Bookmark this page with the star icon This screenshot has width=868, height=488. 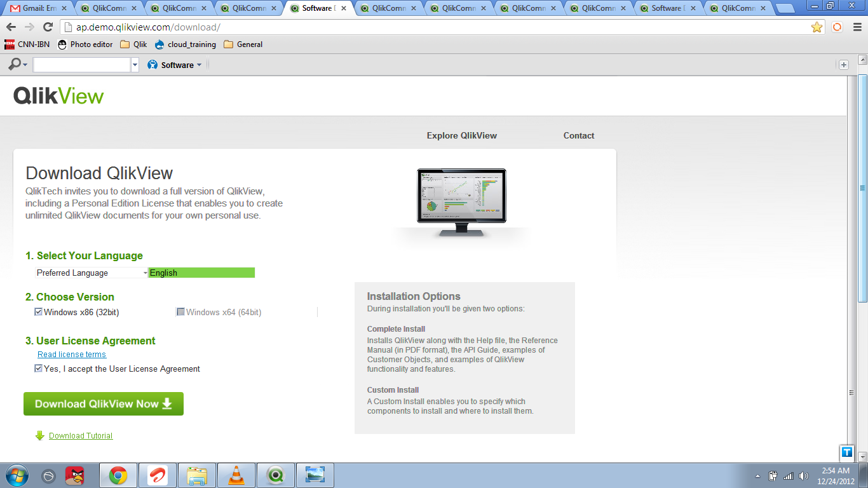pyautogui.click(x=817, y=27)
